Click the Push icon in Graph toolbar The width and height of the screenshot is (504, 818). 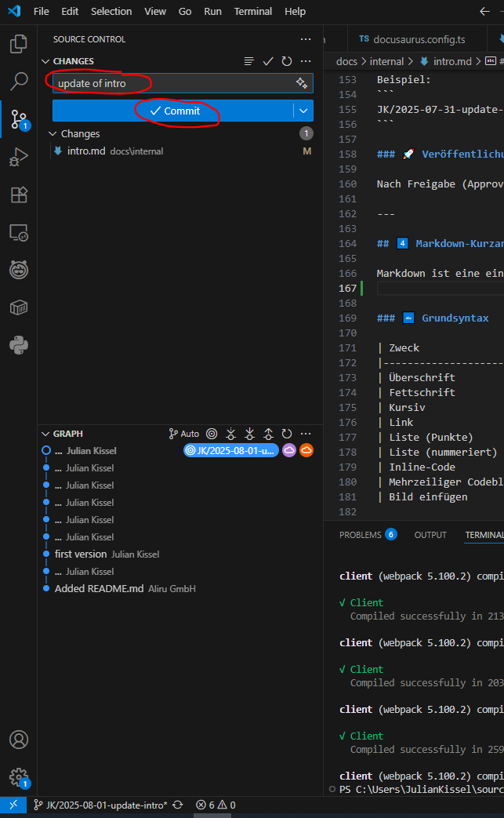point(268,434)
